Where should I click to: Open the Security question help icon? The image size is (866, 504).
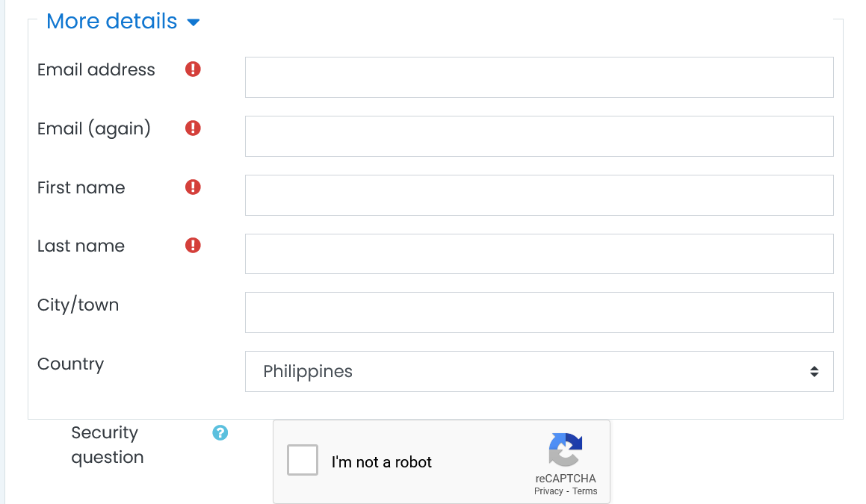click(x=220, y=432)
